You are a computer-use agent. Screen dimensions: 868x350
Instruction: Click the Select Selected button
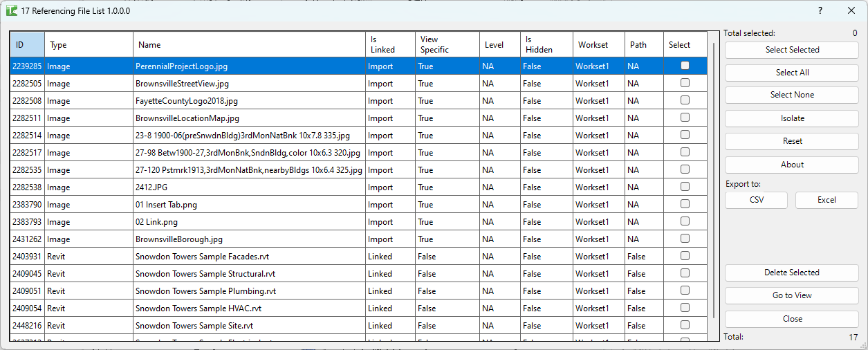pos(792,50)
